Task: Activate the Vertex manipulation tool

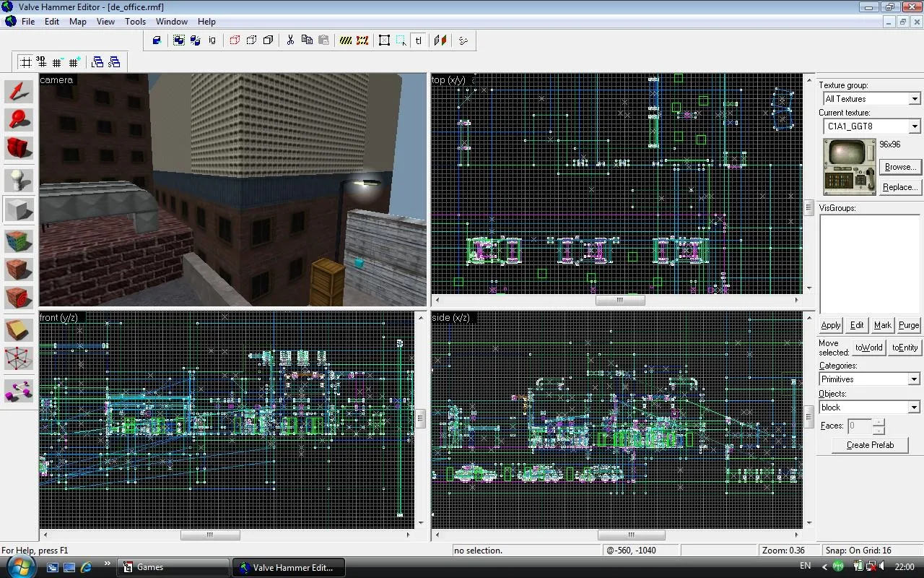Action: [x=19, y=359]
